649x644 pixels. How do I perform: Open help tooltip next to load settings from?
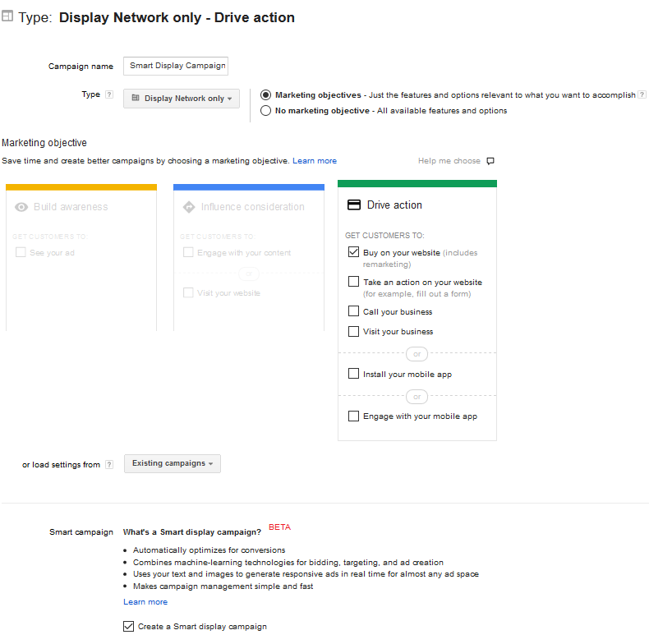coord(109,464)
